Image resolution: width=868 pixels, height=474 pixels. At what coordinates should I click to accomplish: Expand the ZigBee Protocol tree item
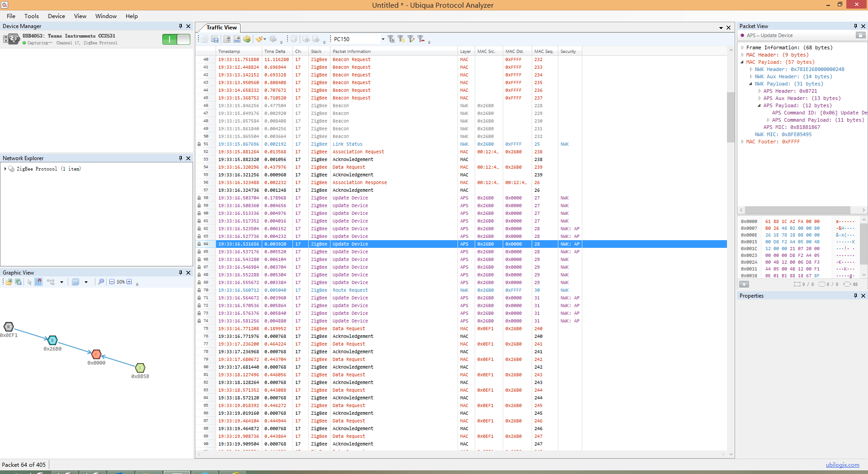(x=5, y=169)
